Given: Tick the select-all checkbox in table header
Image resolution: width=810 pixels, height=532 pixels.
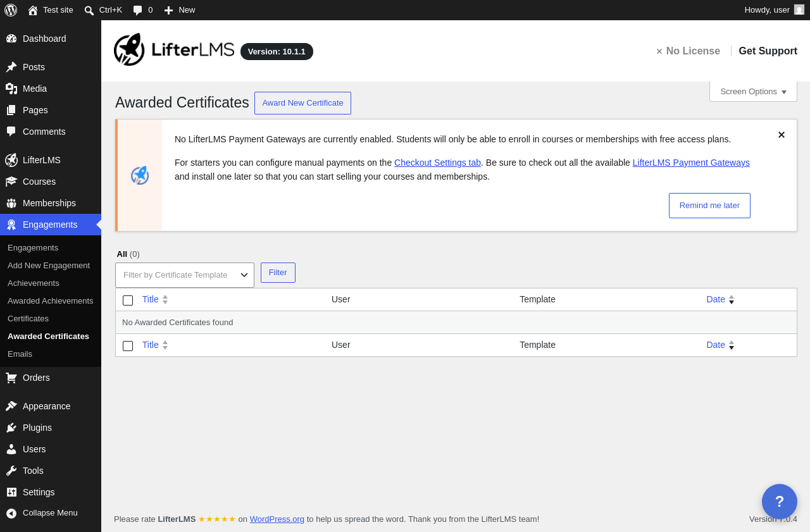Looking at the screenshot, I should click(x=128, y=300).
